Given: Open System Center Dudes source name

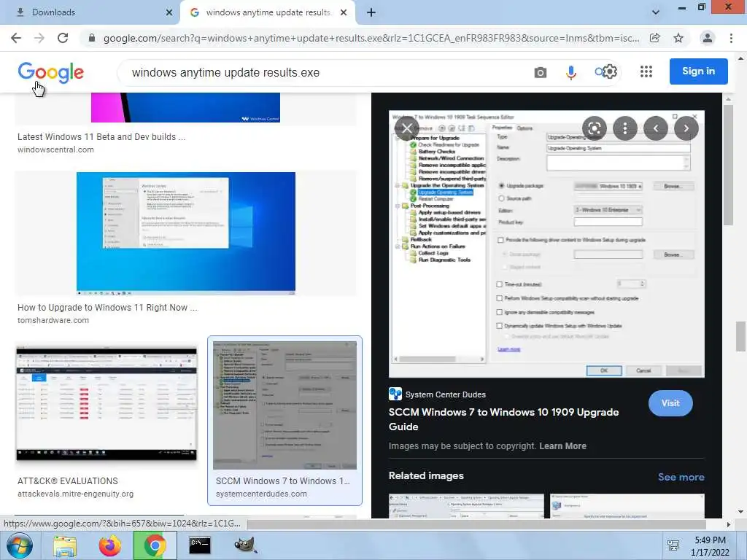Looking at the screenshot, I should [446, 394].
